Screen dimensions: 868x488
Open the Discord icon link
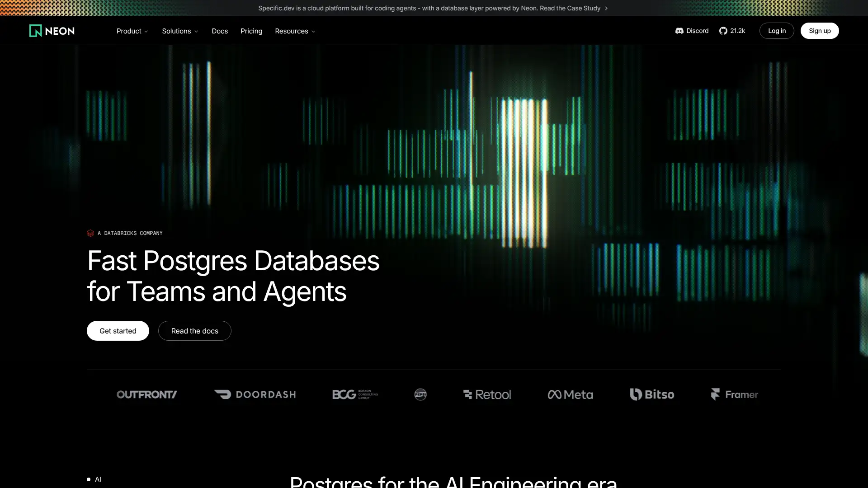pos(679,31)
